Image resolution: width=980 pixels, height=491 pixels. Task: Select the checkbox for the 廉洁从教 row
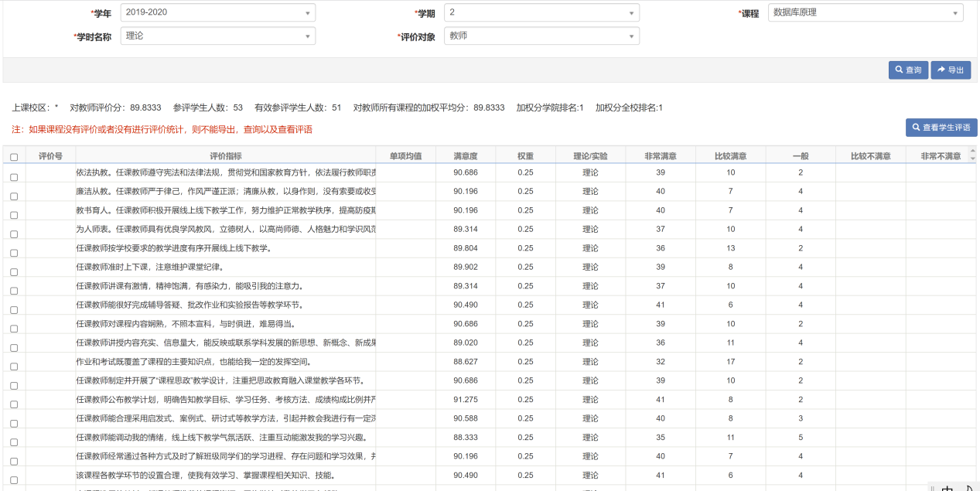point(14,196)
